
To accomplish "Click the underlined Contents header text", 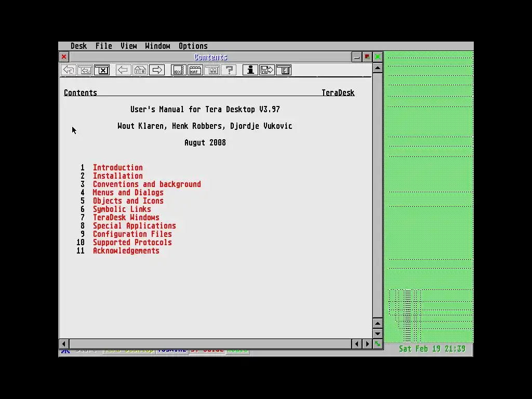I will point(81,92).
